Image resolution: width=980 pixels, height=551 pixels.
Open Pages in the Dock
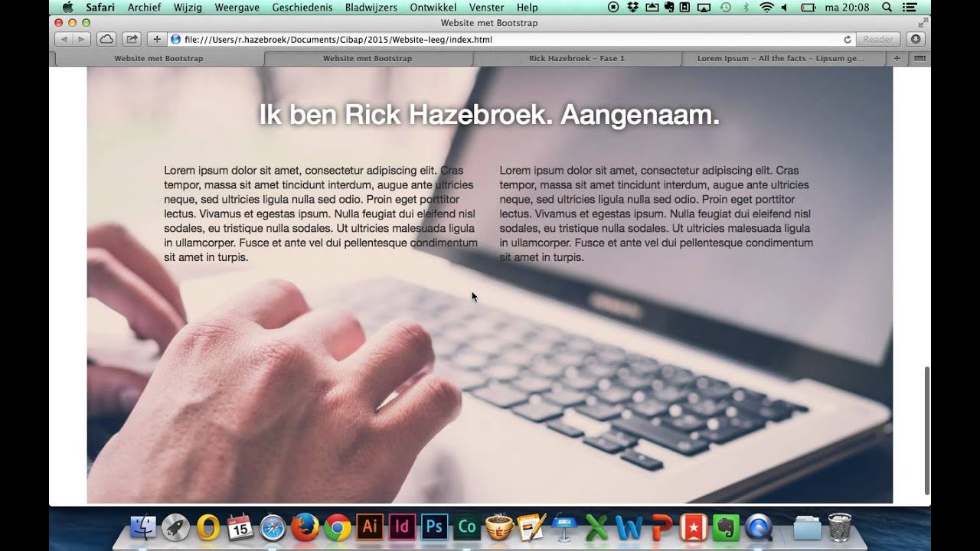531,527
